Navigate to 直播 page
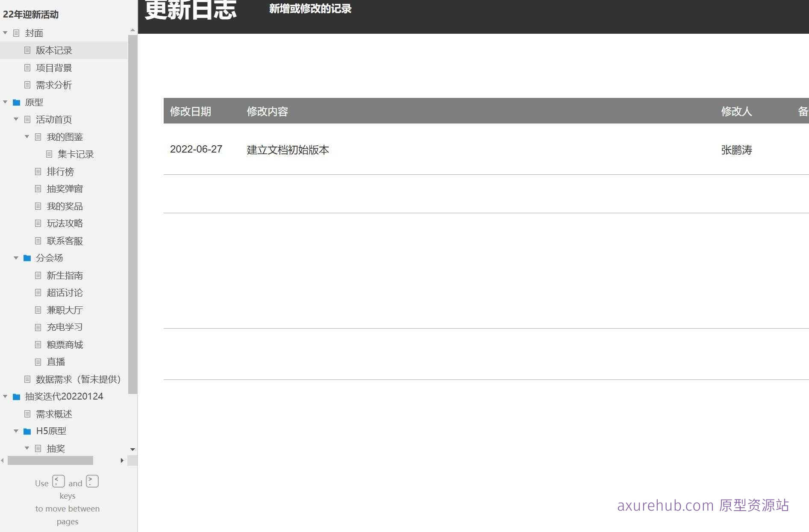Screen dimensions: 809x532 click(56, 362)
